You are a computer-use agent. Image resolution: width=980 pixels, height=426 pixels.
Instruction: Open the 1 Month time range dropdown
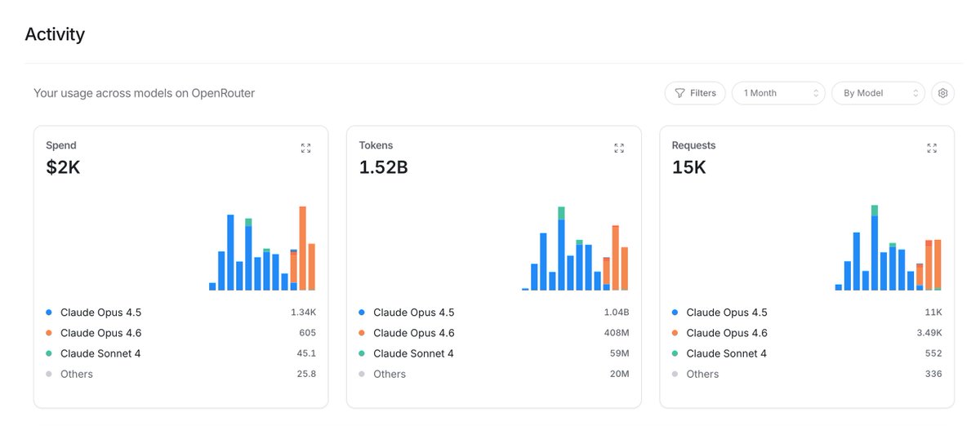(778, 93)
